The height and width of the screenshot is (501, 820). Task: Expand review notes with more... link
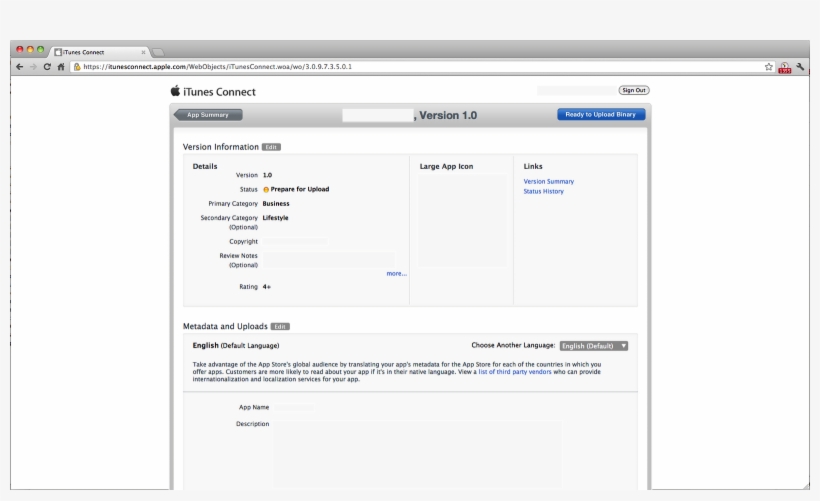click(396, 274)
